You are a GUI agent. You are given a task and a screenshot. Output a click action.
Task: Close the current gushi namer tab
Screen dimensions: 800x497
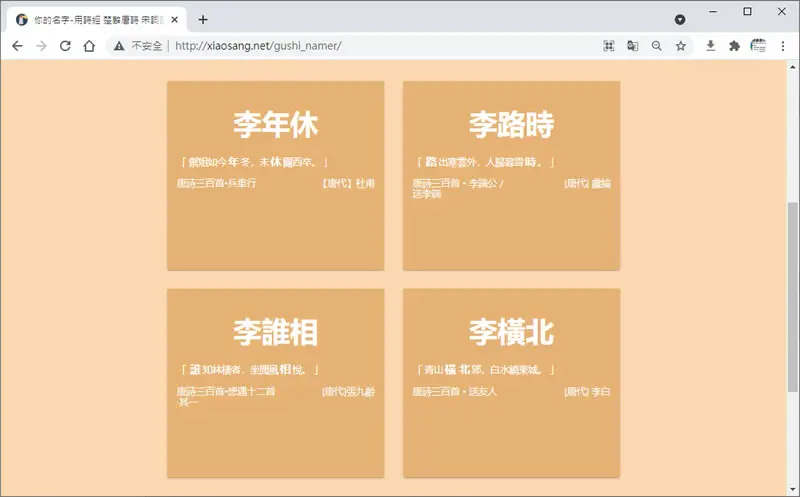click(x=174, y=19)
